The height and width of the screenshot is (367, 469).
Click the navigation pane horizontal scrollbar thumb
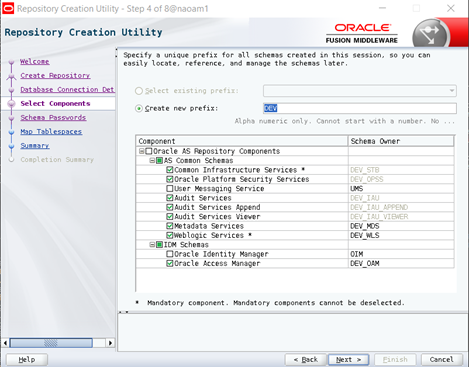51,343
